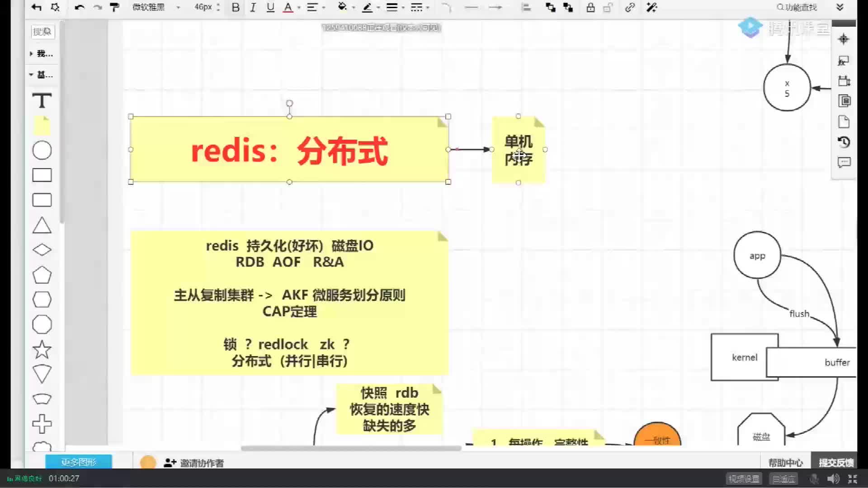Open the font color dropdown arrow
The width and height of the screenshot is (868, 488).
(299, 8)
